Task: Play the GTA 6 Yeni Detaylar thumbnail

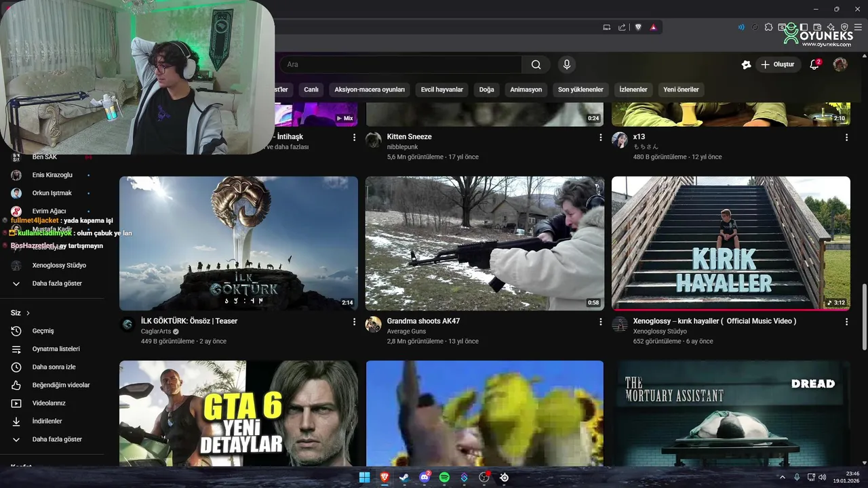Action: point(239,413)
